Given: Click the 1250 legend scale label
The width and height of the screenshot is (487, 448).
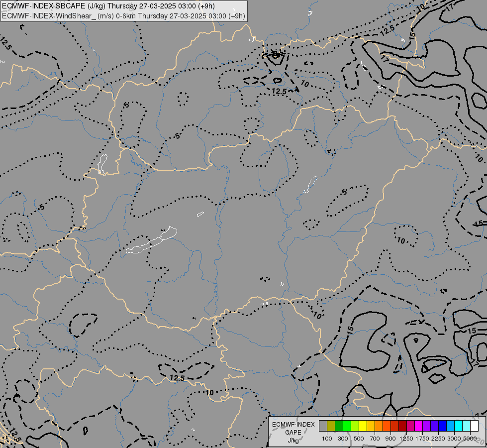Looking at the screenshot, I should click(406, 439).
